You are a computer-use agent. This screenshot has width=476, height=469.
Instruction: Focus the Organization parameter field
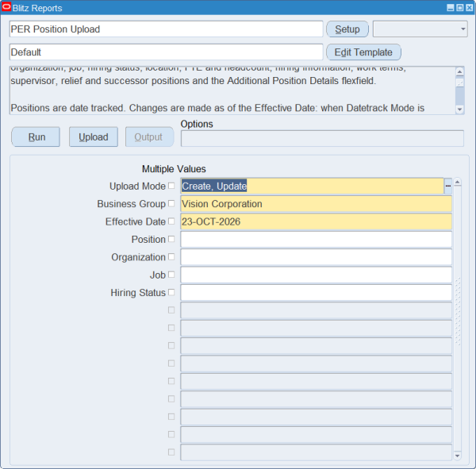point(316,257)
